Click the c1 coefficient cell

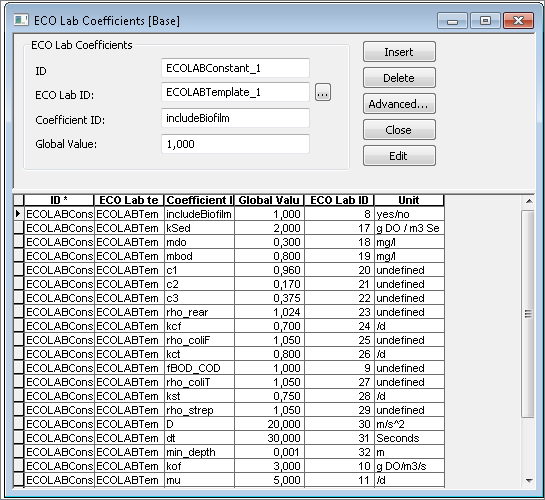(x=199, y=270)
